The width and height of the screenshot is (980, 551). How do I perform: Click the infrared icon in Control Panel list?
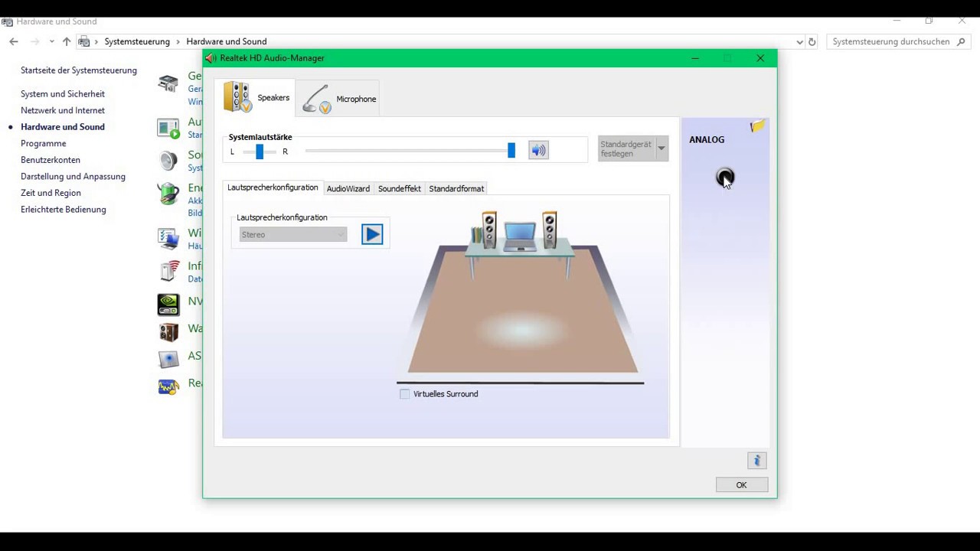point(168,272)
